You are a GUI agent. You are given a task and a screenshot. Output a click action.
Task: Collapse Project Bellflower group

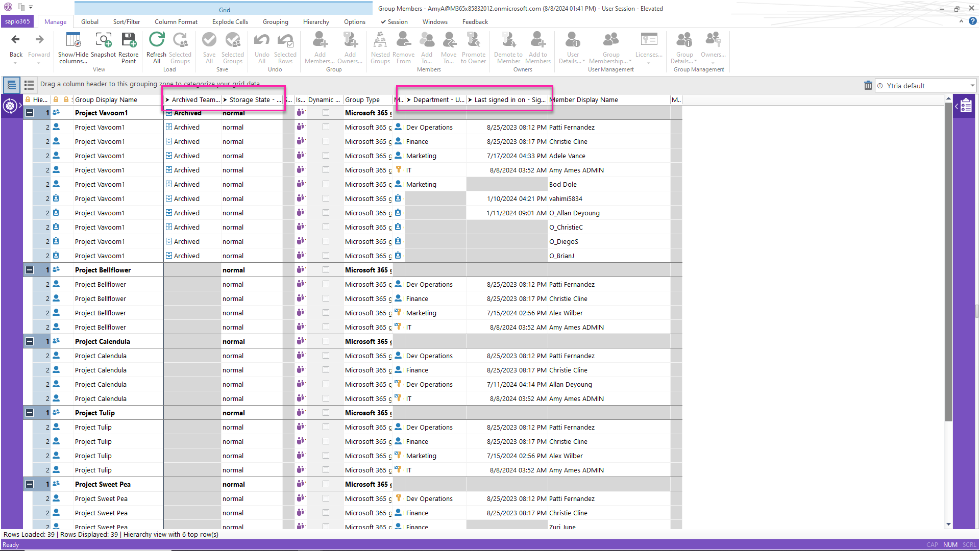click(x=30, y=270)
